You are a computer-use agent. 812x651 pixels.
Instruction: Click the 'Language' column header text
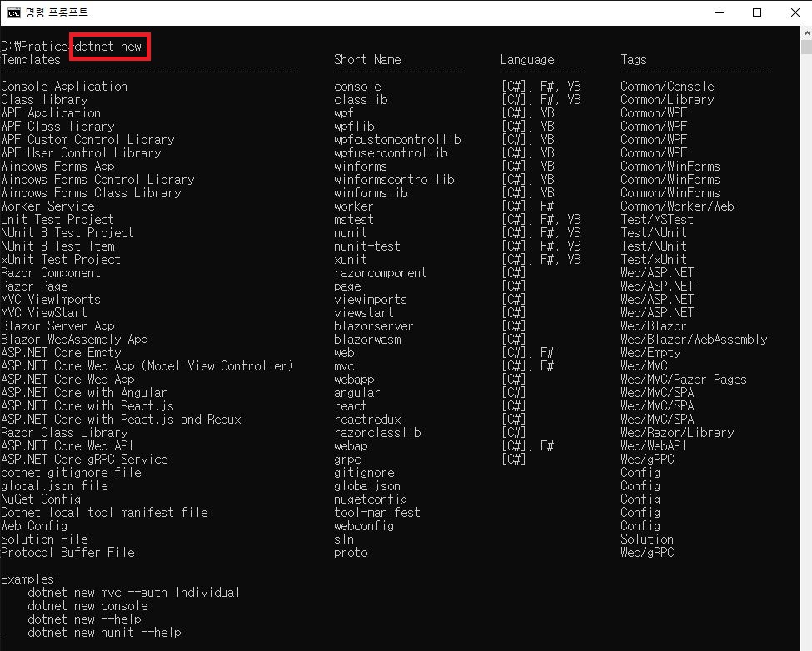pyautogui.click(x=527, y=60)
